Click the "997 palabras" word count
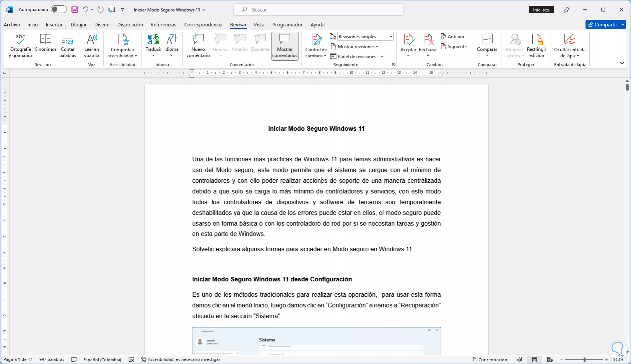The width and height of the screenshot is (631, 364). pyautogui.click(x=52, y=359)
